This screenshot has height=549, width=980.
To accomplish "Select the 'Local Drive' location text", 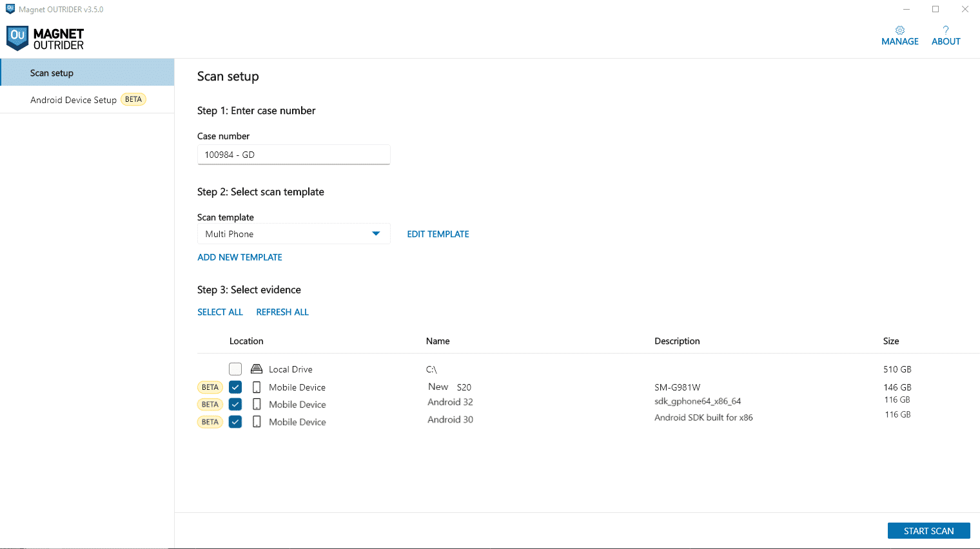I will tap(291, 369).
